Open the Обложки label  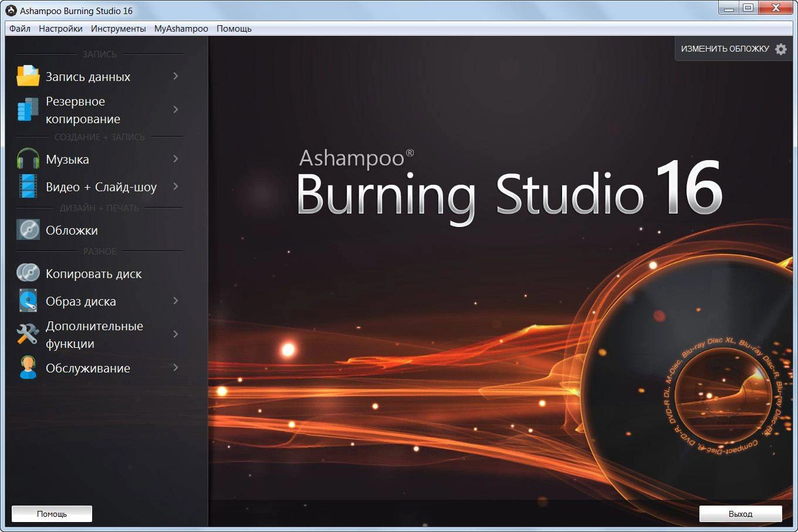coord(72,231)
